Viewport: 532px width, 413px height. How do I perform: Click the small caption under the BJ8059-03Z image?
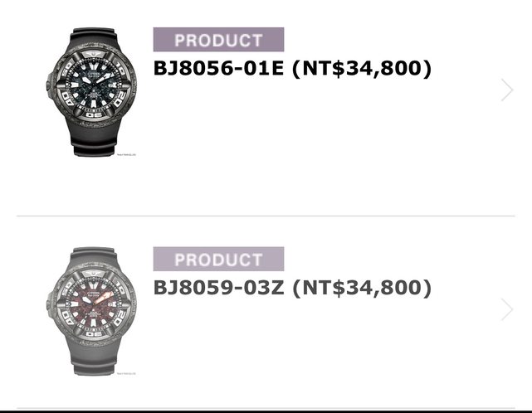pyautogui.click(x=126, y=374)
